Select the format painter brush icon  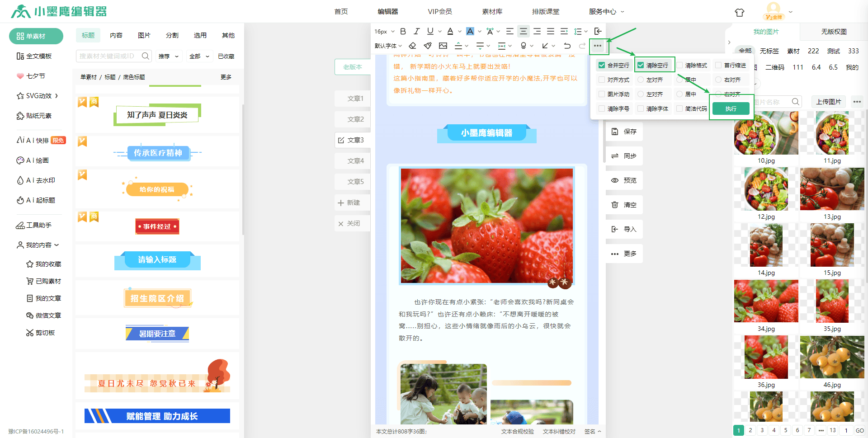(x=428, y=46)
